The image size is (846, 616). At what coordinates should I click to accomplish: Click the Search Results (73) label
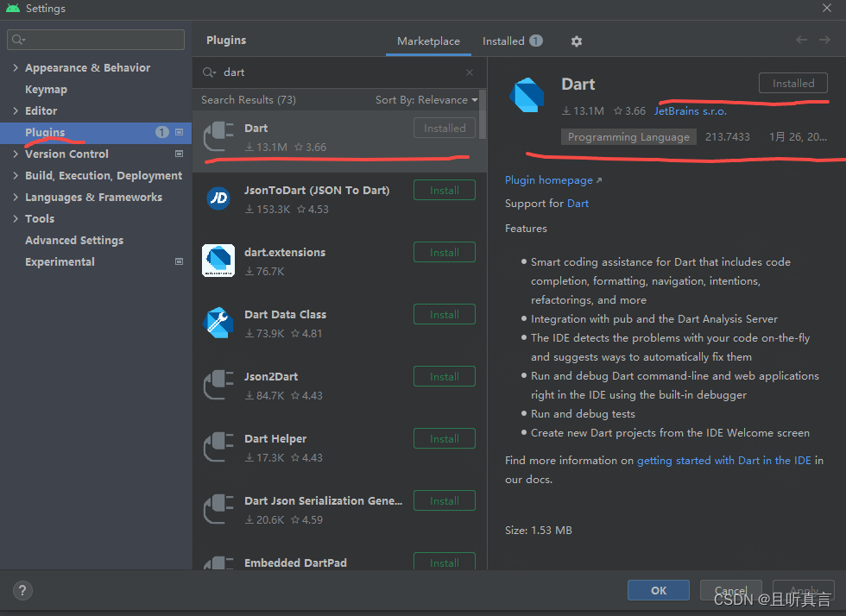249,100
